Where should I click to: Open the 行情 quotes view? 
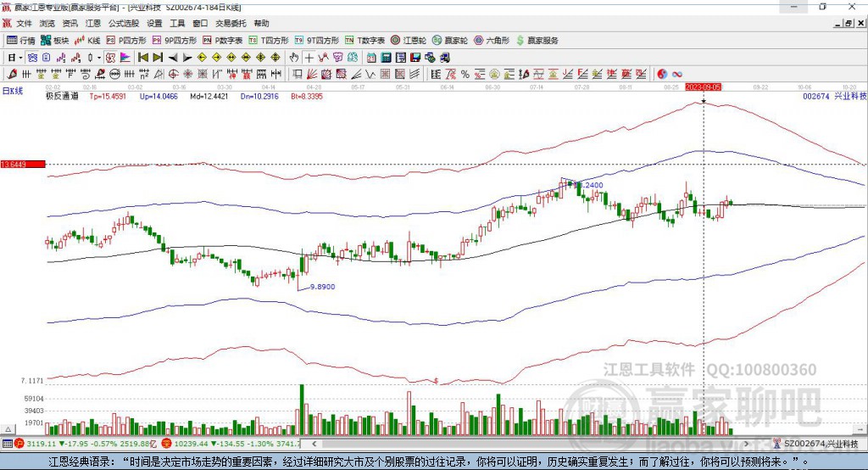point(21,41)
